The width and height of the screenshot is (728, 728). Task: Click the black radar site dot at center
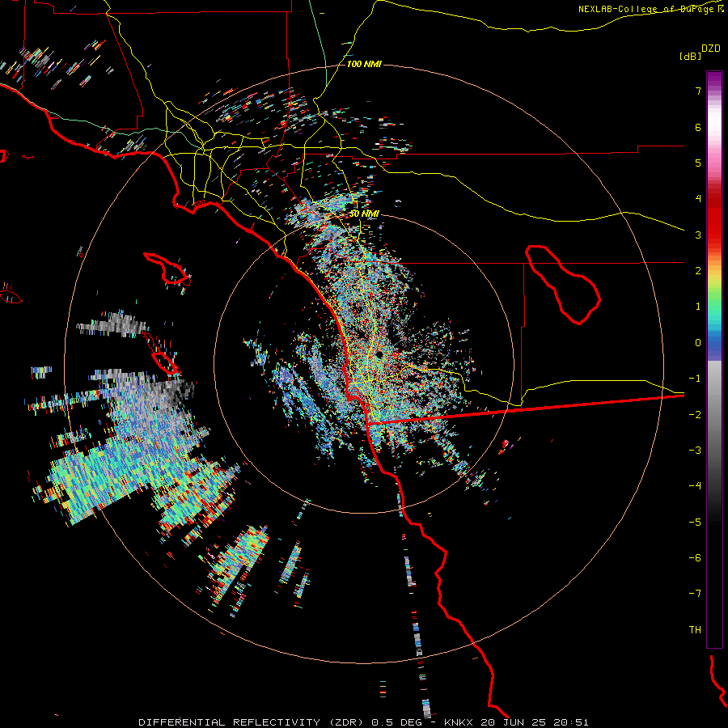coord(379,355)
